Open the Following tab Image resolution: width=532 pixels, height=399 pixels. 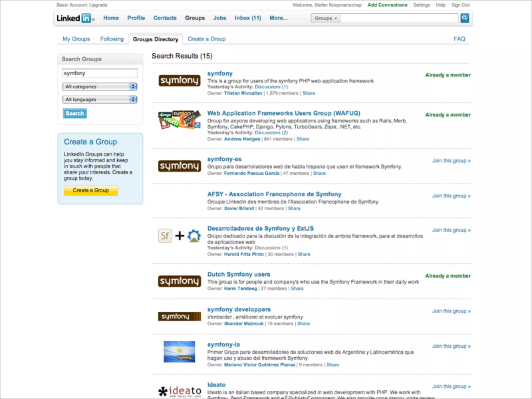pos(112,39)
